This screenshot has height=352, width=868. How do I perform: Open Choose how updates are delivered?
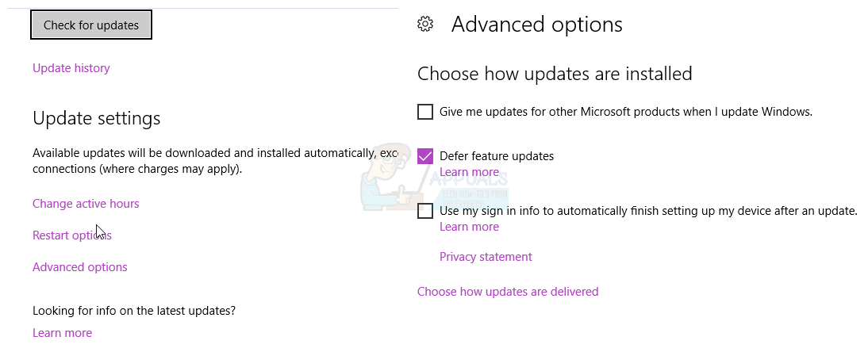coord(508,292)
